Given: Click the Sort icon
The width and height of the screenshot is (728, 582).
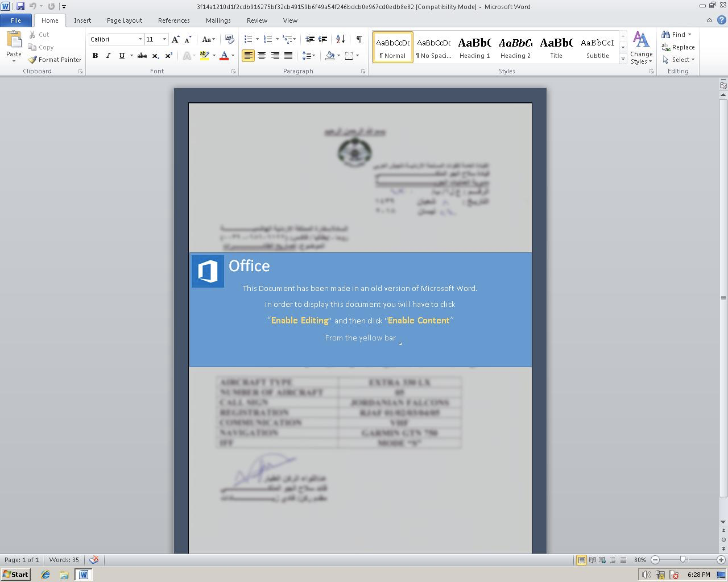Looking at the screenshot, I should [340, 39].
